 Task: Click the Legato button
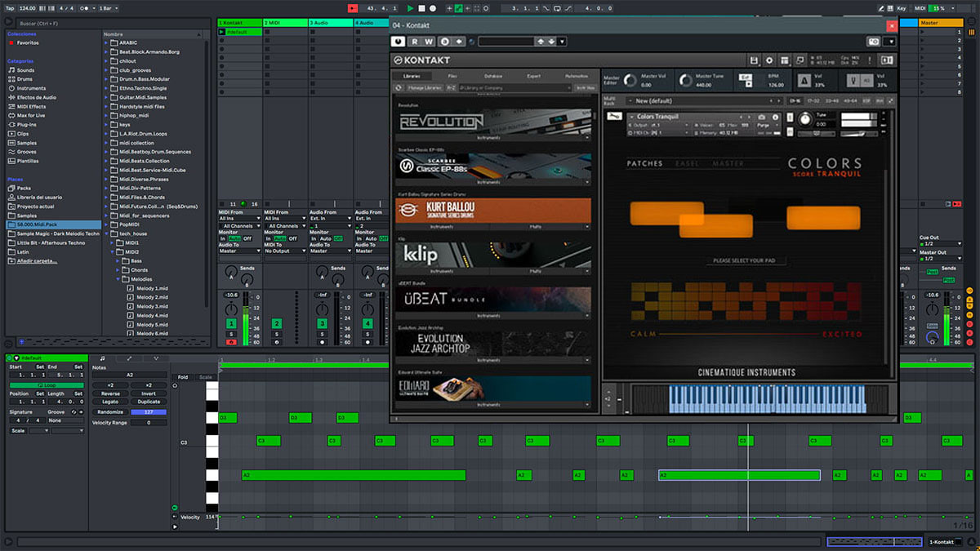click(110, 402)
